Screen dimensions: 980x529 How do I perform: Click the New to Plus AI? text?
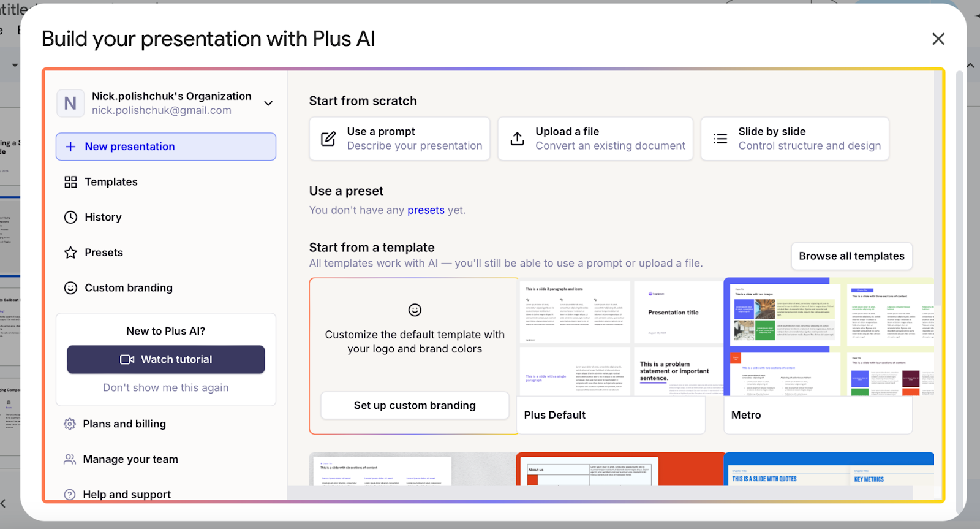pos(166,331)
